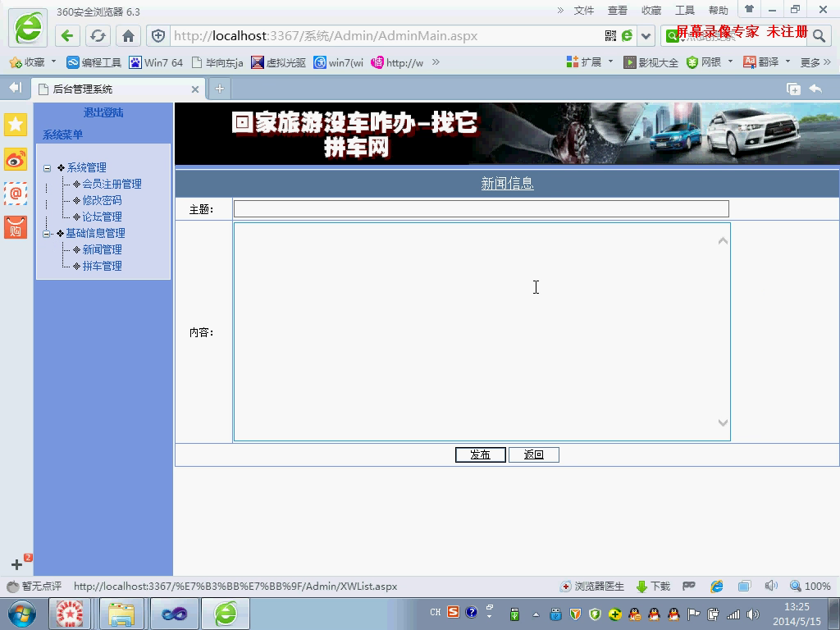The image size is (840, 630).
Task: Click the search magnifier icon
Action: [819, 36]
